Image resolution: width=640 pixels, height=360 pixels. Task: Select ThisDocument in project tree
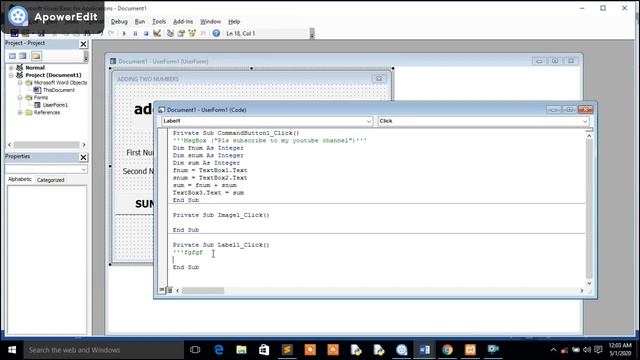(58, 90)
